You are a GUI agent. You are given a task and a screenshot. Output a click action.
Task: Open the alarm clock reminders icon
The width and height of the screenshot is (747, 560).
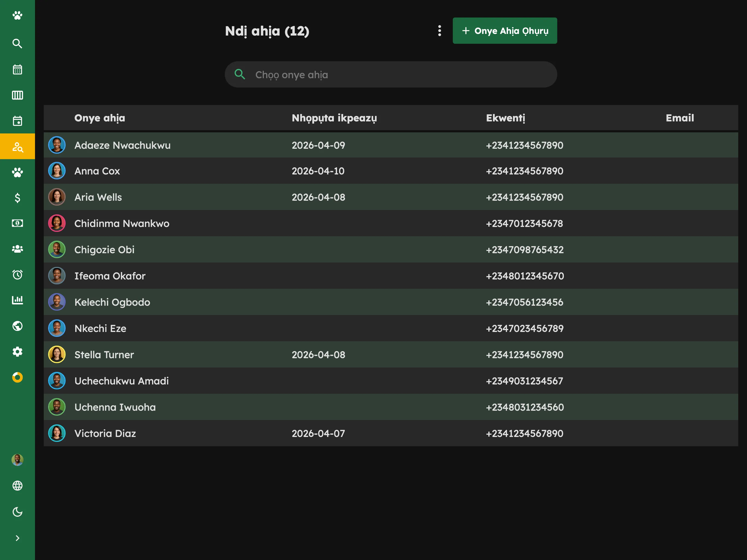pyautogui.click(x=17, y=275)
